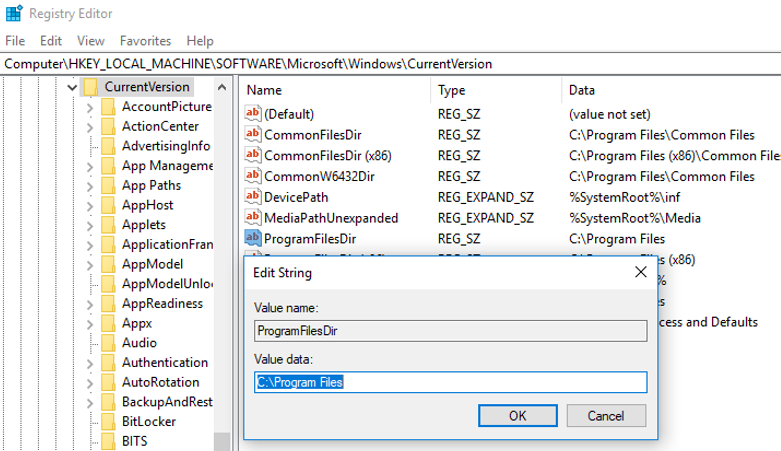Click the AppModel folder icon

click(108, 264)
